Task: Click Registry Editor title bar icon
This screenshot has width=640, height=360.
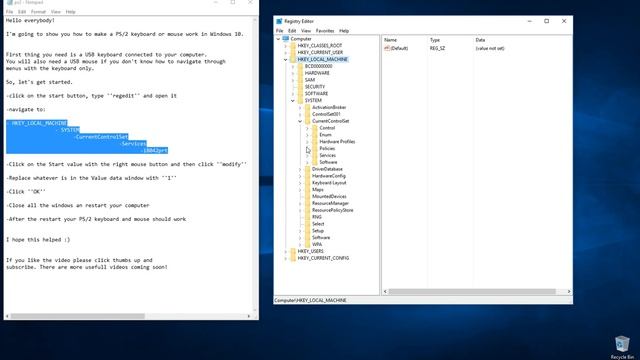Action: tap(279, 21)
